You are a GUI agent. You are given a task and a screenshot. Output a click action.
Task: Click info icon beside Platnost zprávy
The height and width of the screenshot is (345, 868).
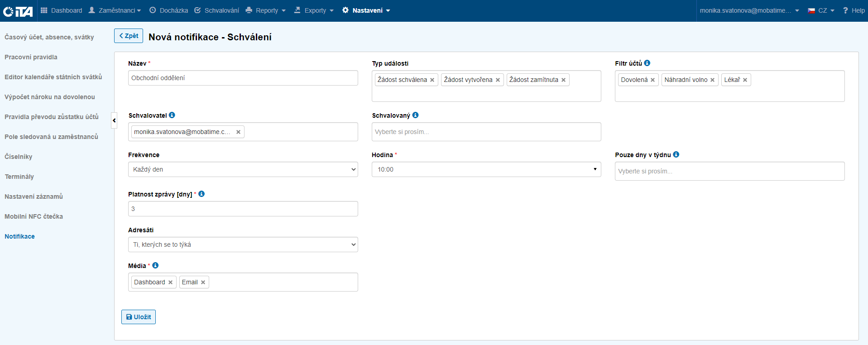point(201,194)
